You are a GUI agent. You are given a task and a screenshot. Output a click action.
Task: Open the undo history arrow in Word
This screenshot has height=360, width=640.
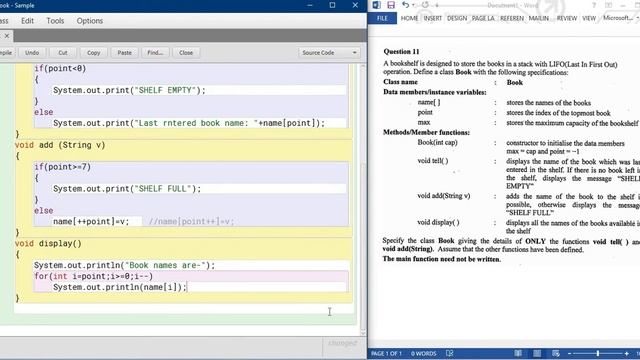pyautogui.click(x=413, y=5)
